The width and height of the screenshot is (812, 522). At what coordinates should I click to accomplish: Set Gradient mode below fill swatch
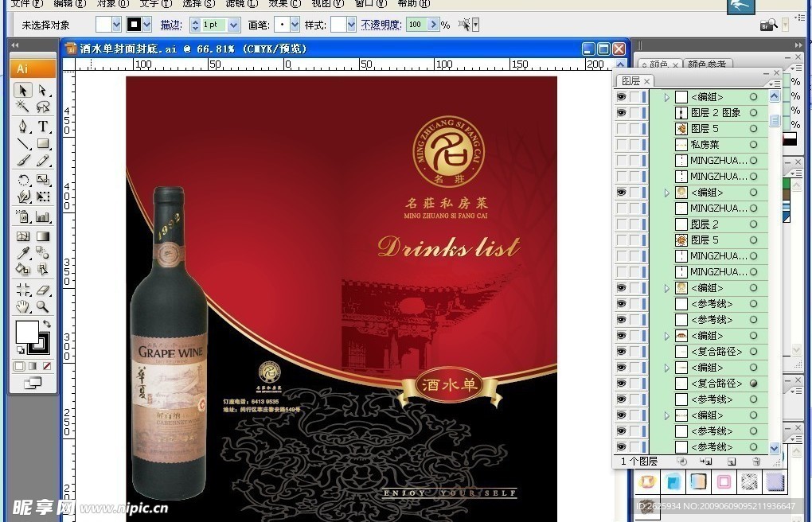pos(33,366)
